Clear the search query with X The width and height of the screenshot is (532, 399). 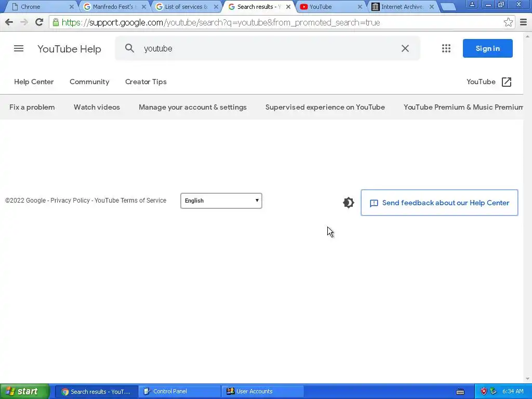pos(405,48)
